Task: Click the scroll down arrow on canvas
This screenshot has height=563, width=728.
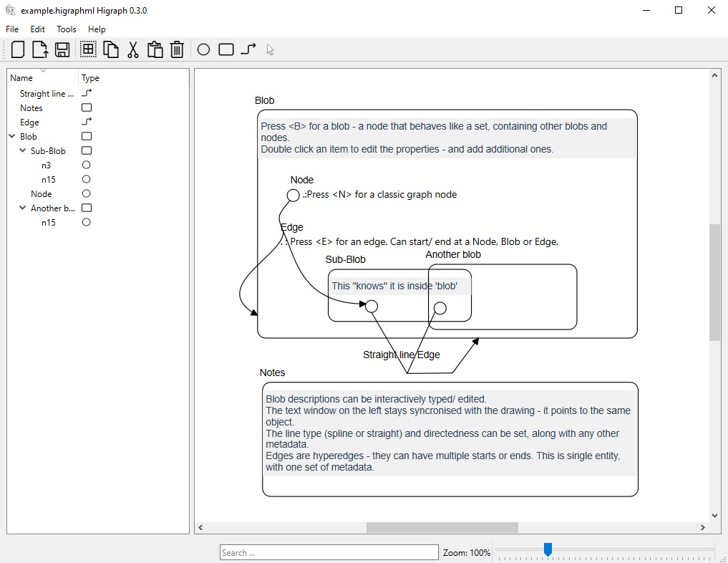Action: pos(714,515)
